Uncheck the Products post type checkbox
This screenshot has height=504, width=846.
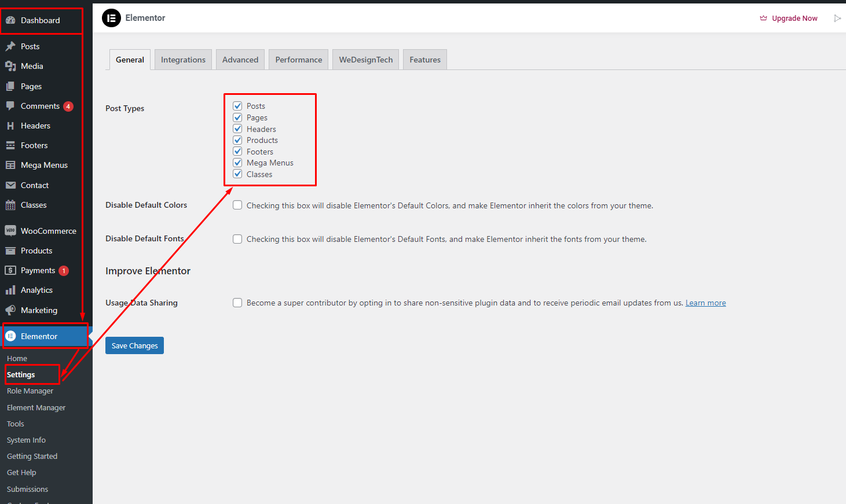(237, 140)
